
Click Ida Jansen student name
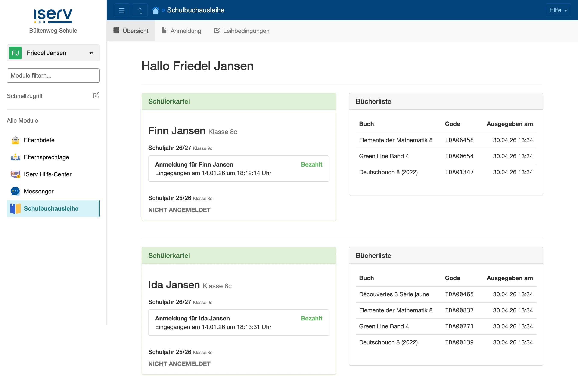pyautogui.click(x=174, y=285)
